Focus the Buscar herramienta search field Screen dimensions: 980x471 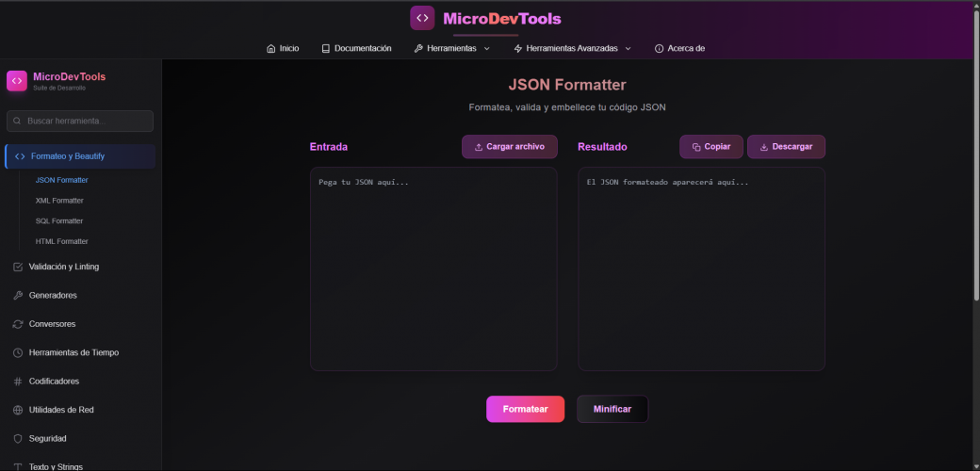(x=80, y=122)
